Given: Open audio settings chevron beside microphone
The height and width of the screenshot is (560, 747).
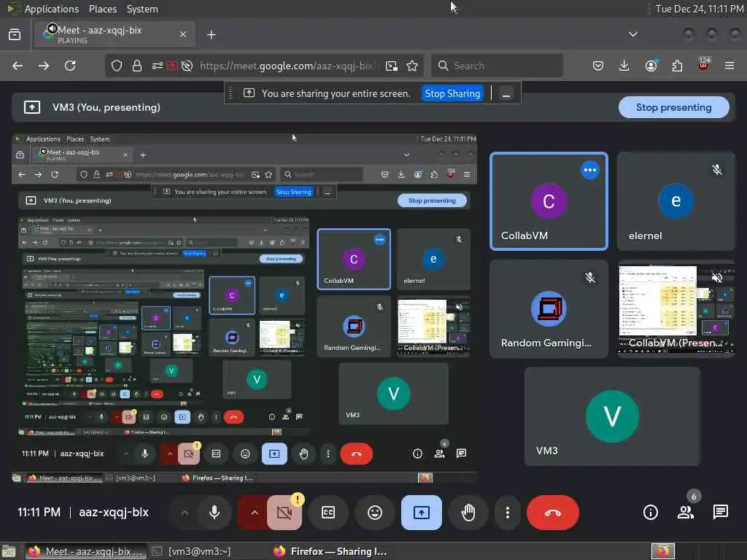Looking at the screenshot, I should tap(185, 513).
